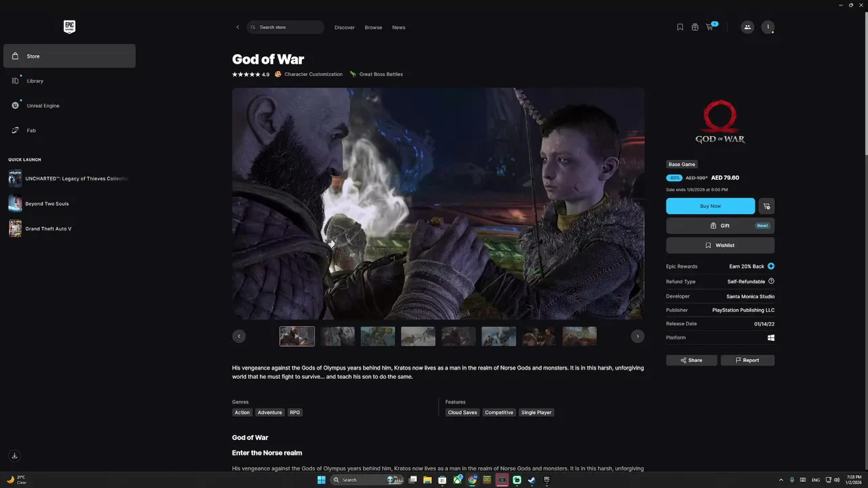Show previous screenshot thumbnails arrow
The image size is (868, 488).
pos(239,336)
